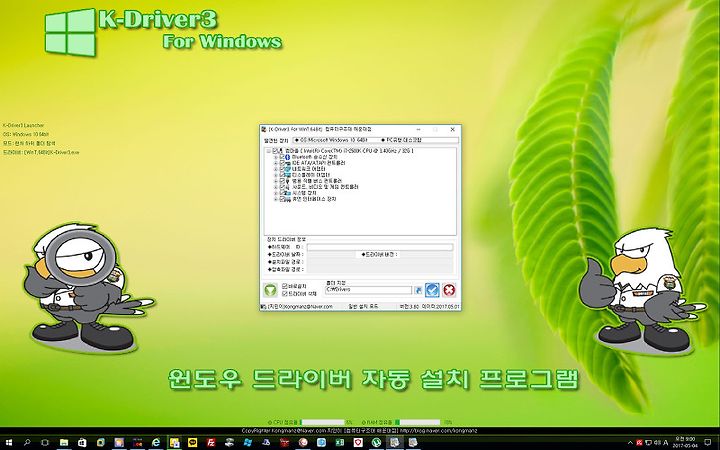Viewport: 720px width, 450px height.
Task: Open Microsoft Store taskbar icon
Action: (82, 443)
